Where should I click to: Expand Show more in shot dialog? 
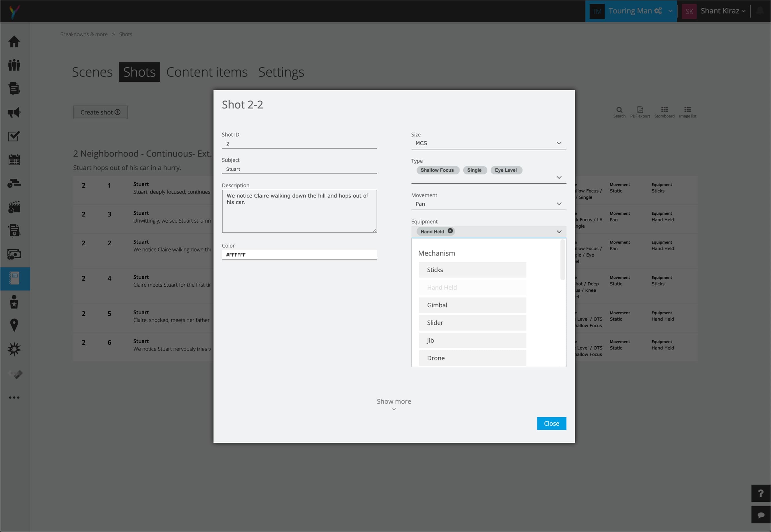tap(394, 404)
